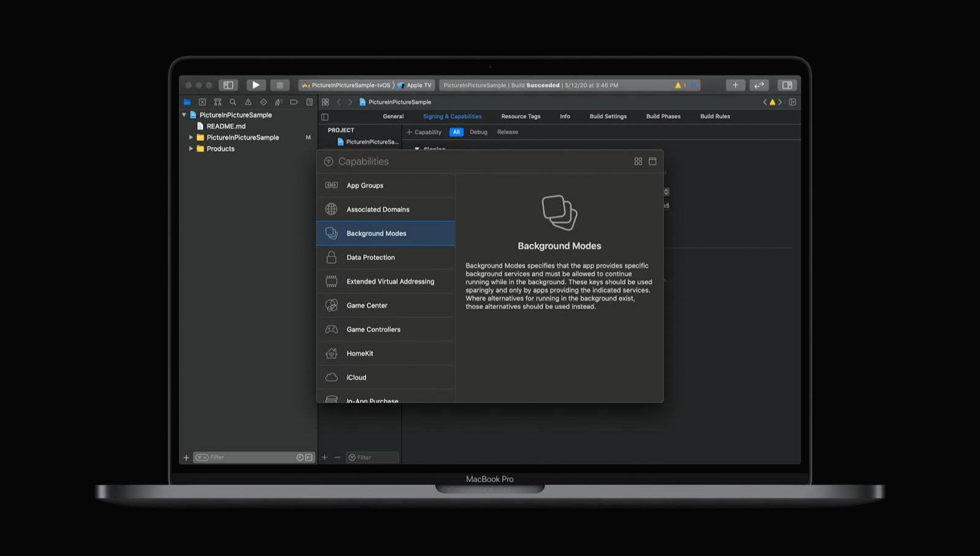980x556 pixels.
Task: Show the Report navigator icon
Action: pos(309,102)
